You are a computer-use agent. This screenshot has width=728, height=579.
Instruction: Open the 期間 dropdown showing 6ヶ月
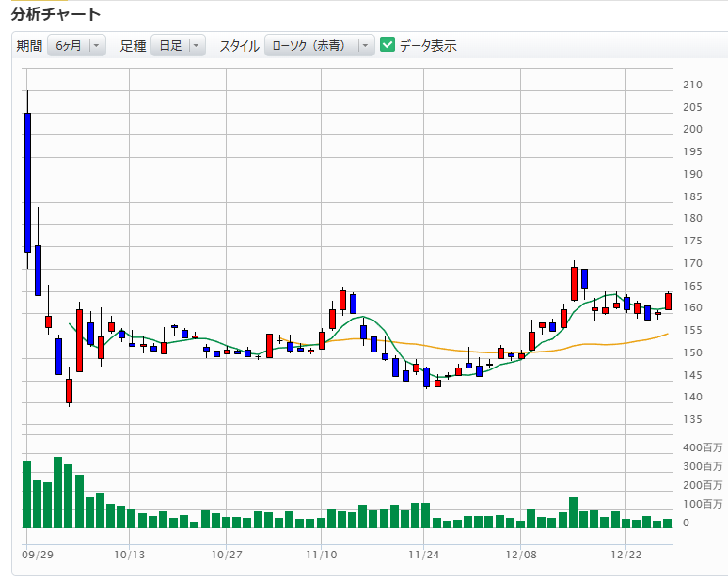(78, 45)
